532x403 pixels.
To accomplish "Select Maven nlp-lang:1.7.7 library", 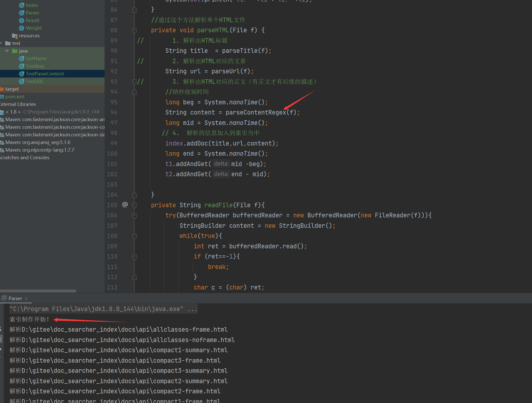I will [x=40, y=150].
